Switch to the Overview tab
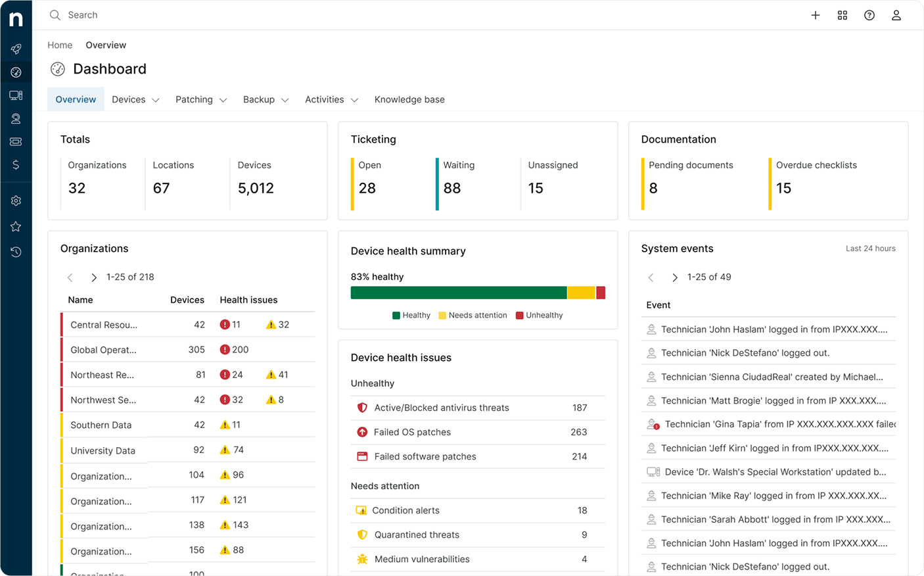924x576 pixels. tap(76, 99)
